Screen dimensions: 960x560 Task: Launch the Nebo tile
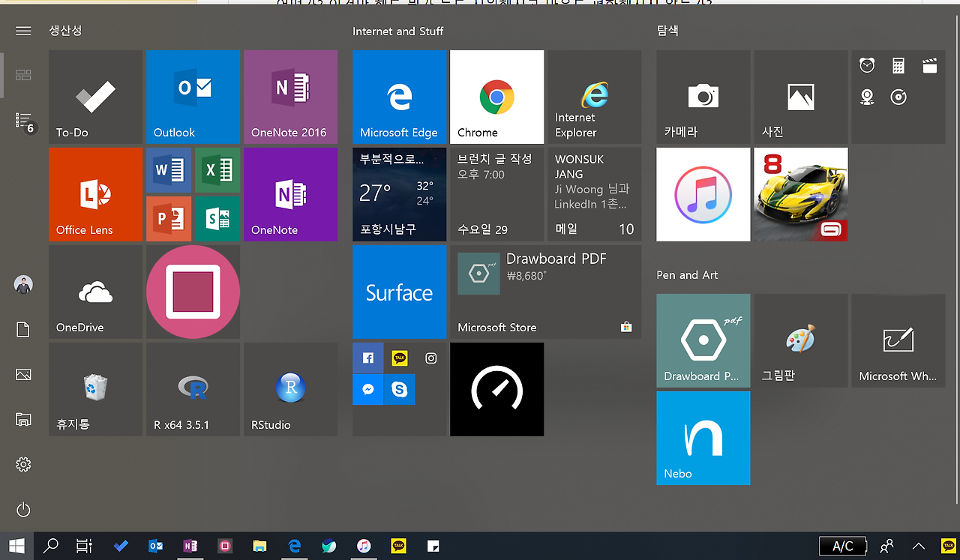[703, 438]
